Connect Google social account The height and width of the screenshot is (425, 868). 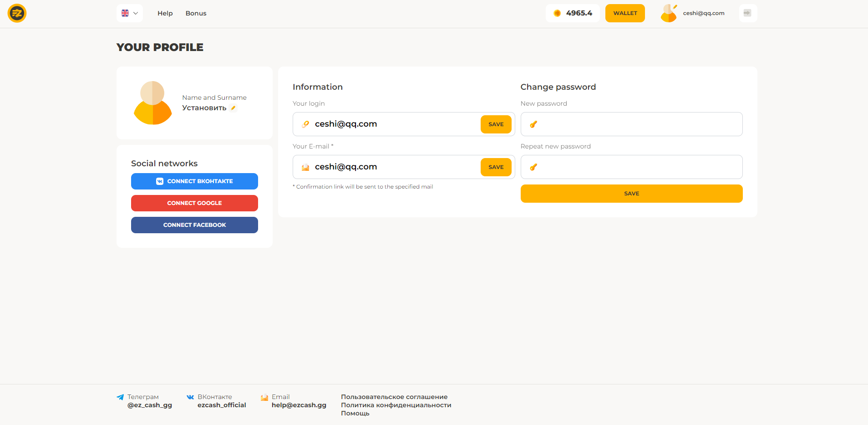coord(194,203)
